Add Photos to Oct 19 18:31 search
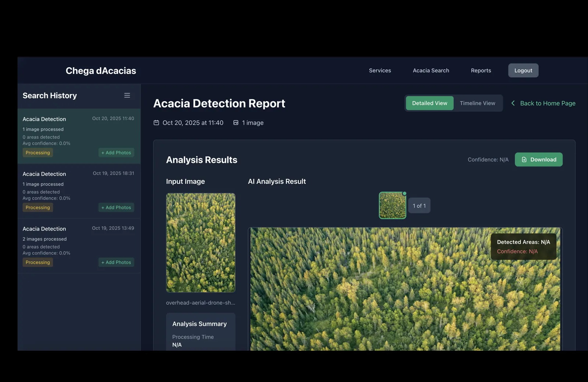Image resolution: width=588 pixels, height=382 pixels. pyautogui.click(x=116, y=207)
